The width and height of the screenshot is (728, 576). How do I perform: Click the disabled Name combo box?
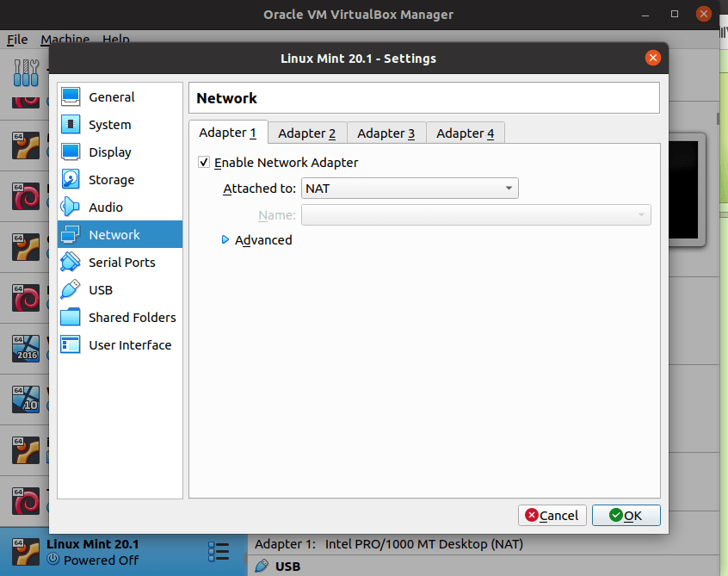(475, 215)
